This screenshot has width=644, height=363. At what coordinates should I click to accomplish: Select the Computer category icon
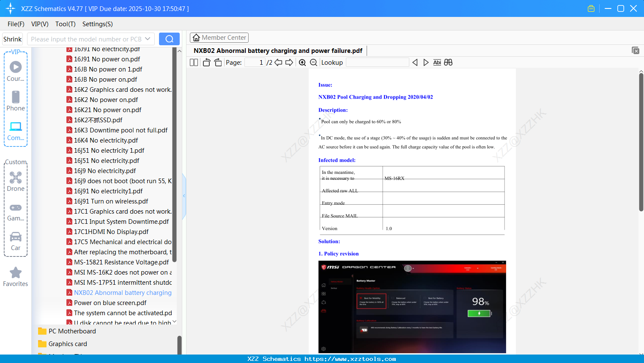click(16, 131)
